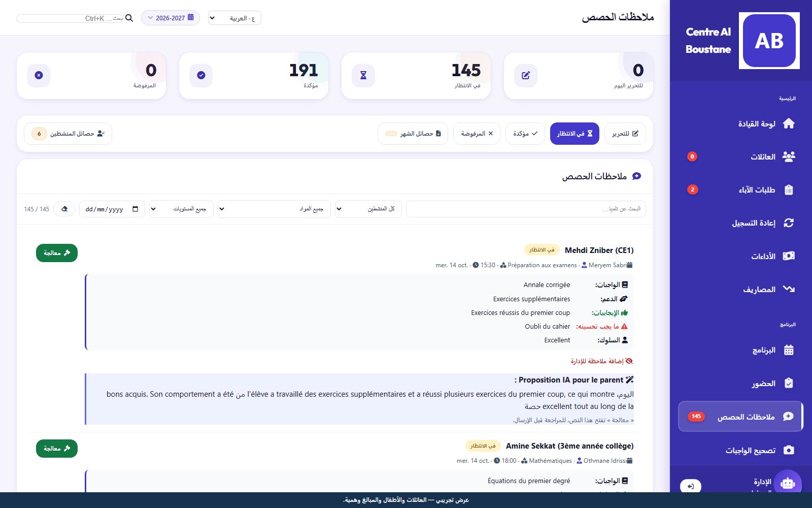Click the student search field البحث عن تلميذ
Screen dimensions: 812x508
(x=526, y=209)
